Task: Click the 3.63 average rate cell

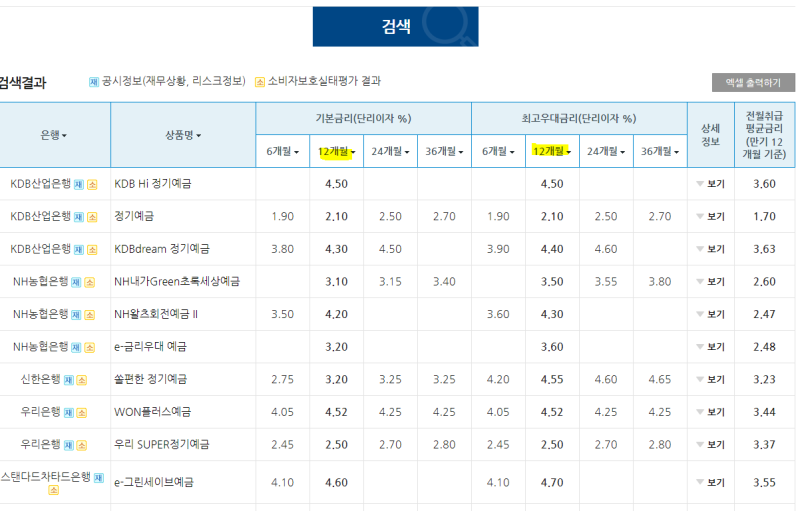Action: click(764, 249)
